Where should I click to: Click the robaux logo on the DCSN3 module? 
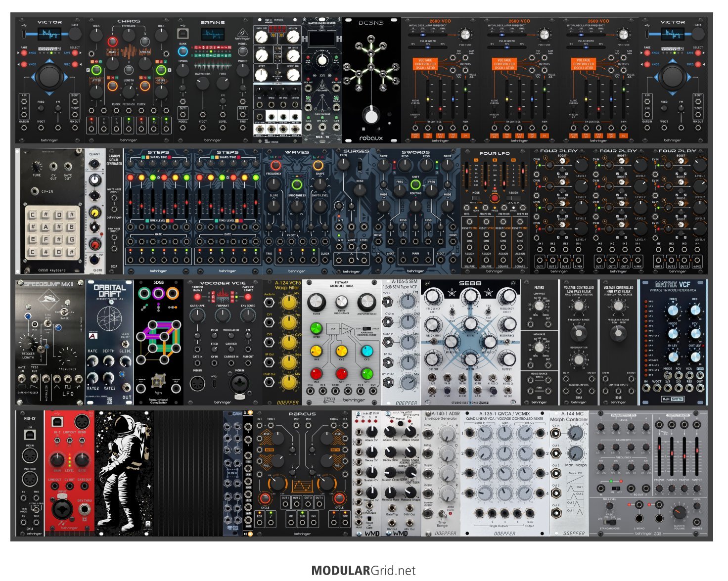point(371,138)
